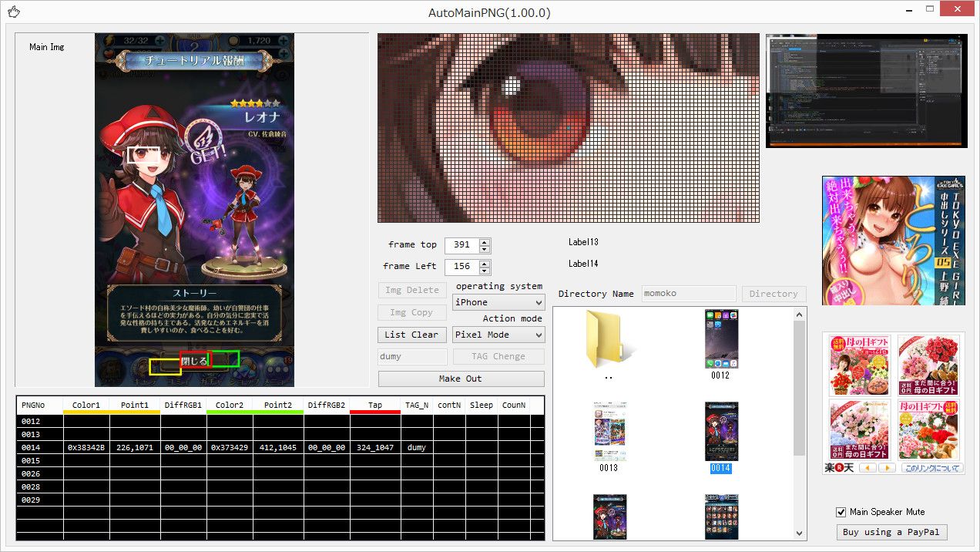Click the file list scrollbar up arrow
Viewport: 980px width, 552px height.
(799, 315)
